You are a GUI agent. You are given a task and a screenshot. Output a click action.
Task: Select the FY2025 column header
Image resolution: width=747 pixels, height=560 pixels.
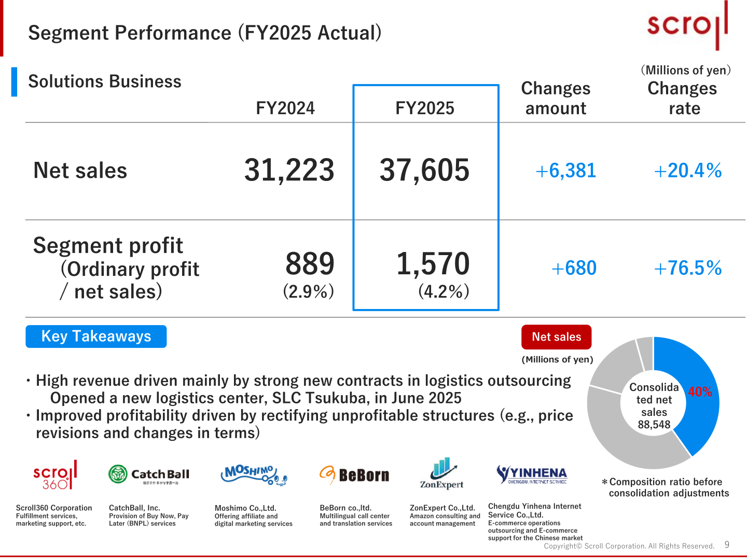tap(425, 108)
